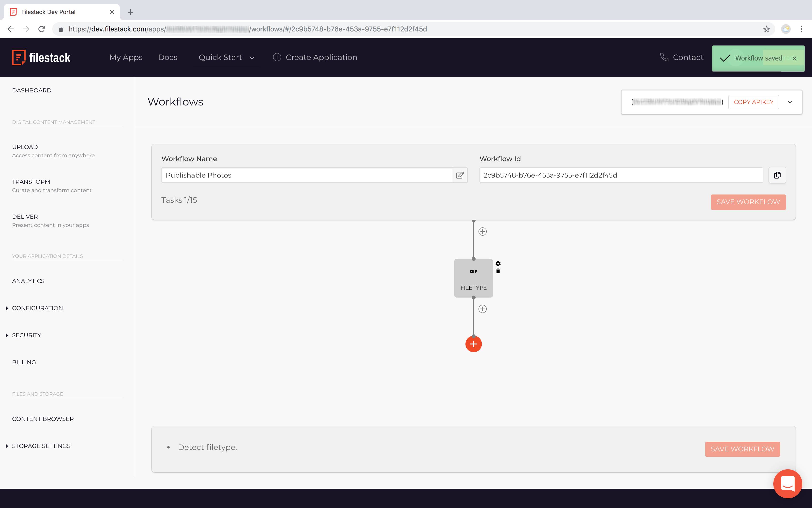Click the filestack logo
The image size is (812, 508).
(41, 58)
